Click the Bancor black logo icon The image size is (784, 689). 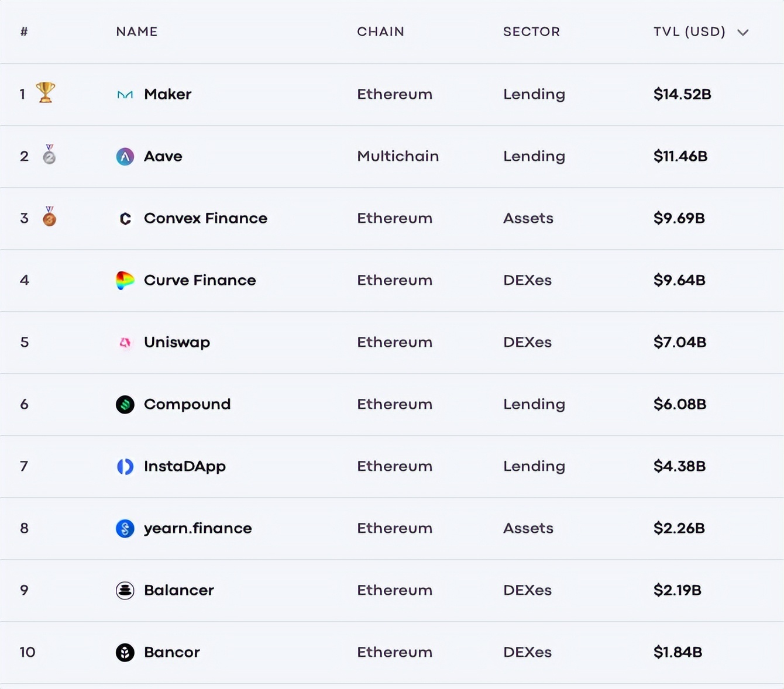(125, 652)
